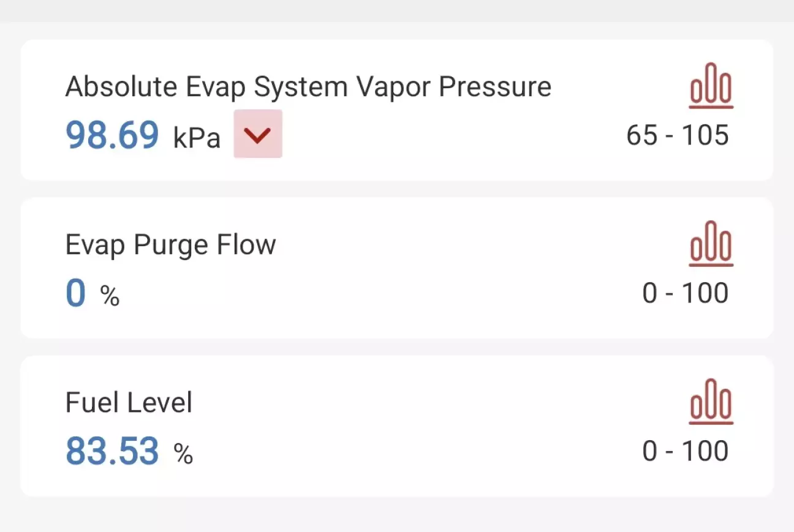Open the Evap Purge Flow graph icon
Screen dimensions: 794x532
coord(711,244)
